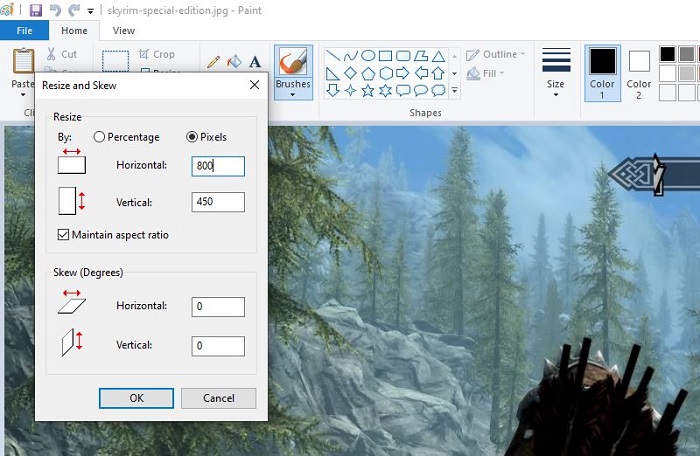Select the Rounded rectangular callout shape

pyautogui.click(x=403, y=90)
